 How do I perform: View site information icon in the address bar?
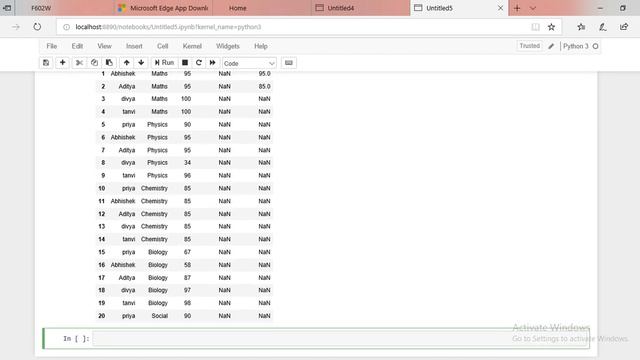point(66,27)
